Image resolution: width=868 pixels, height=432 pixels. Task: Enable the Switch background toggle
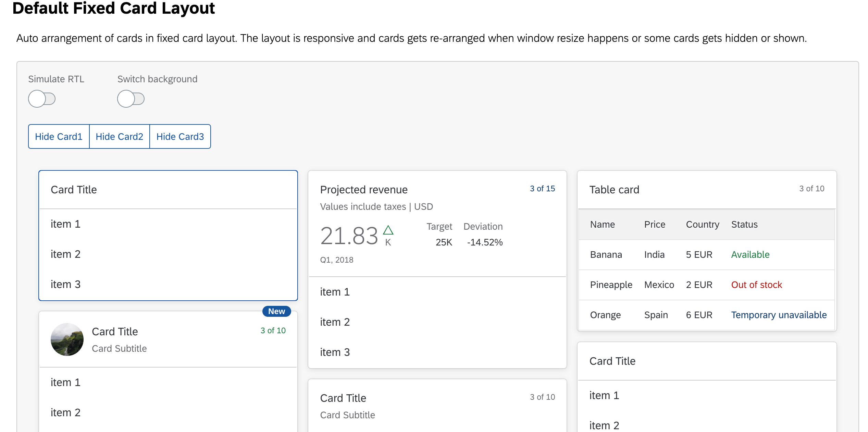(131, 99)
